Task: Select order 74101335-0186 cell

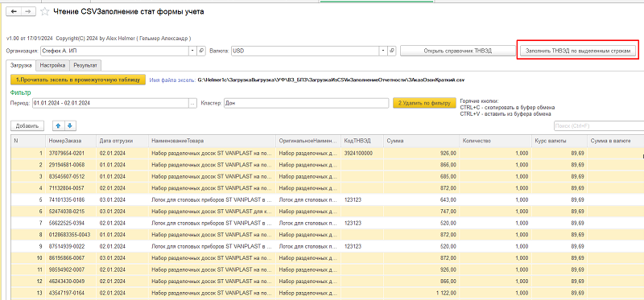Action: click(71, 199)
